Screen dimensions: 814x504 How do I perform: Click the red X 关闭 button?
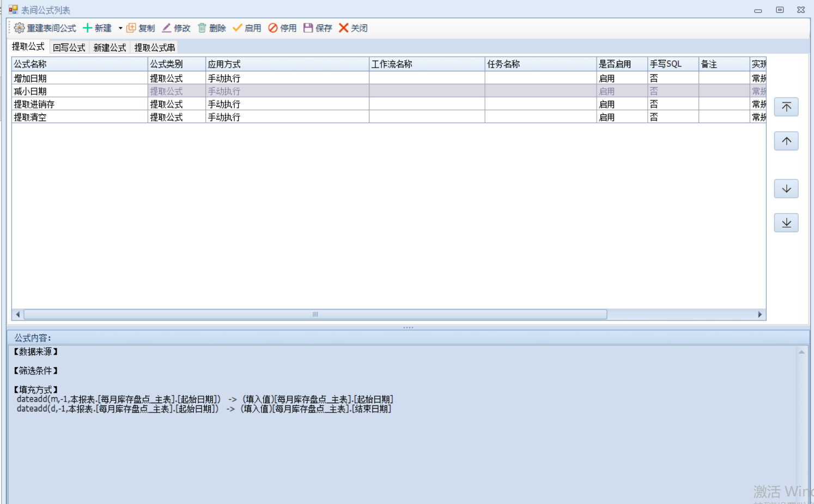coord(344,28)
